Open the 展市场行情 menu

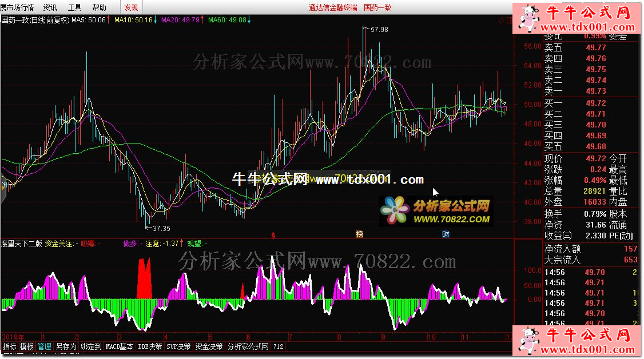(17, 7)
